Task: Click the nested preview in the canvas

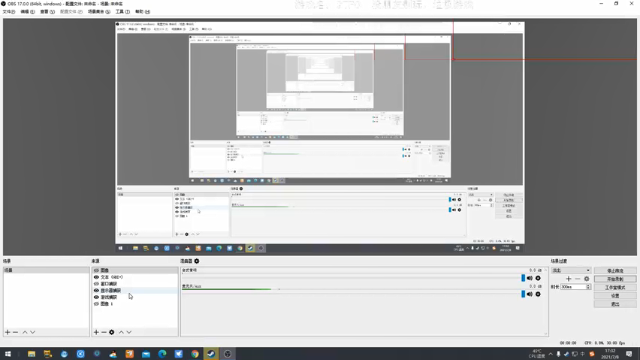Action: [x=320, y=138]
